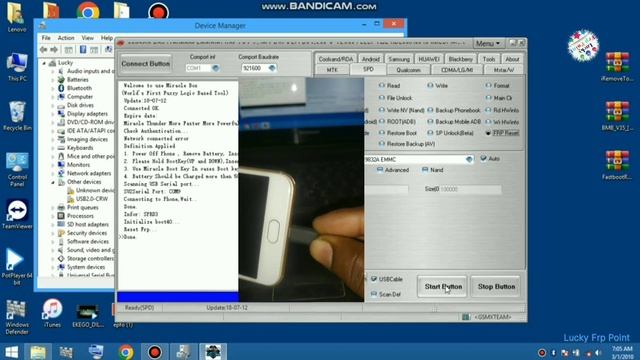Click the Stop Button
Viewport: 640px width, 360px height.
[496, 287]
